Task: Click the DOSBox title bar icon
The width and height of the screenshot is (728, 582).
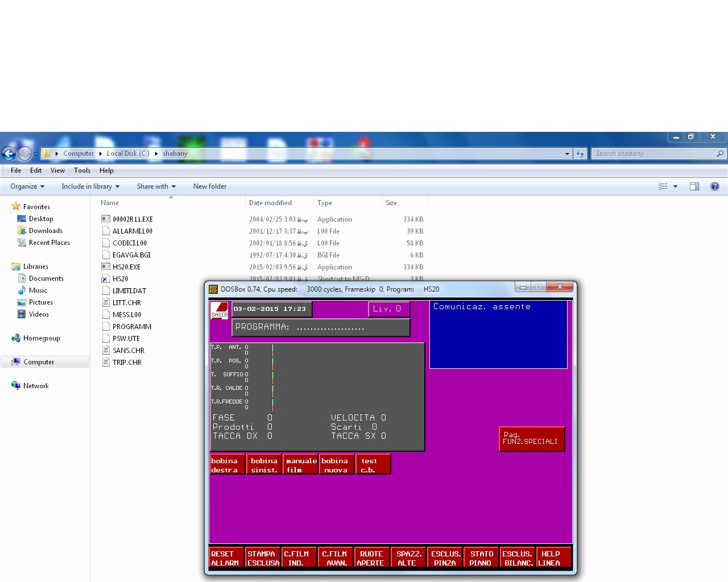Action: click(x=213, y=289)
